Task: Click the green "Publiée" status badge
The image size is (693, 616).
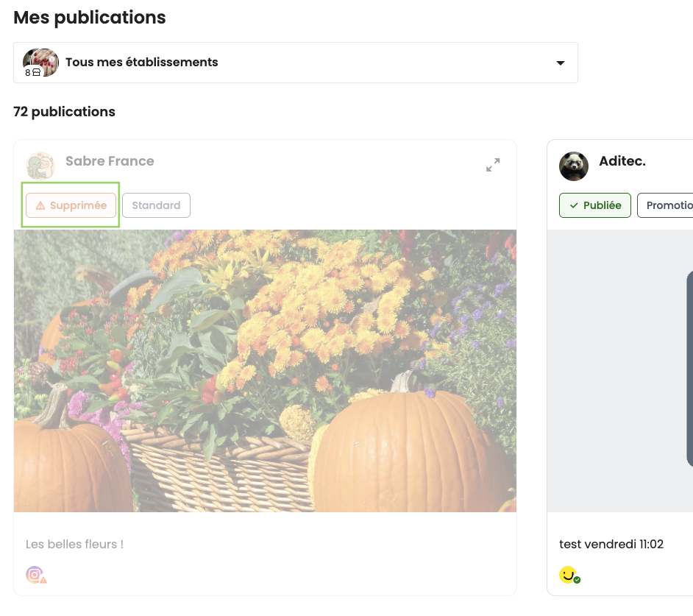Action: click(x=595, y=205)
